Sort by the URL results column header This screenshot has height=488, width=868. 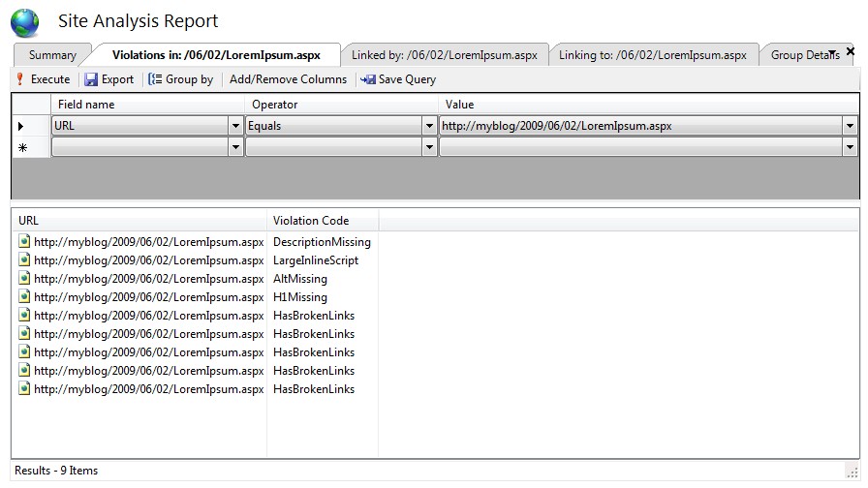[x=139, y=220]
